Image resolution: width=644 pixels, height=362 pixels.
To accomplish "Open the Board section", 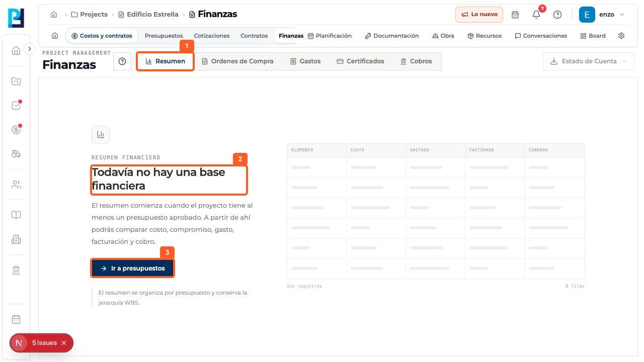I will click(593, 36).
